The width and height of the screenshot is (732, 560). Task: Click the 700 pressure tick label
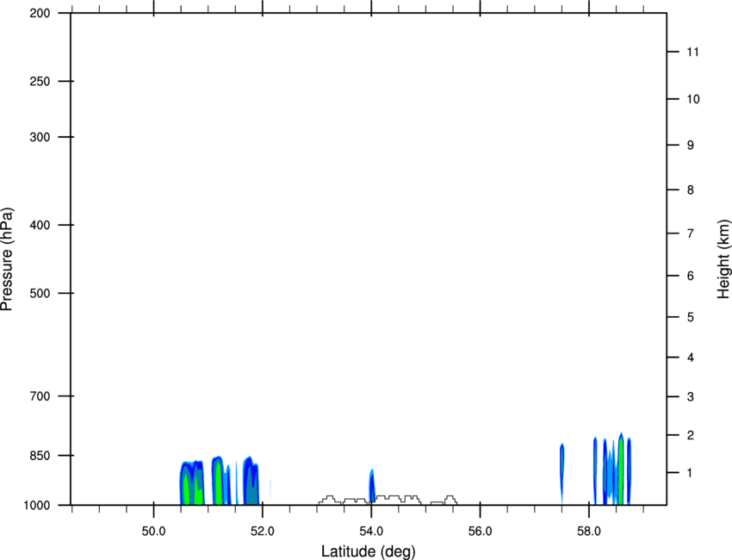pos(40,395)
